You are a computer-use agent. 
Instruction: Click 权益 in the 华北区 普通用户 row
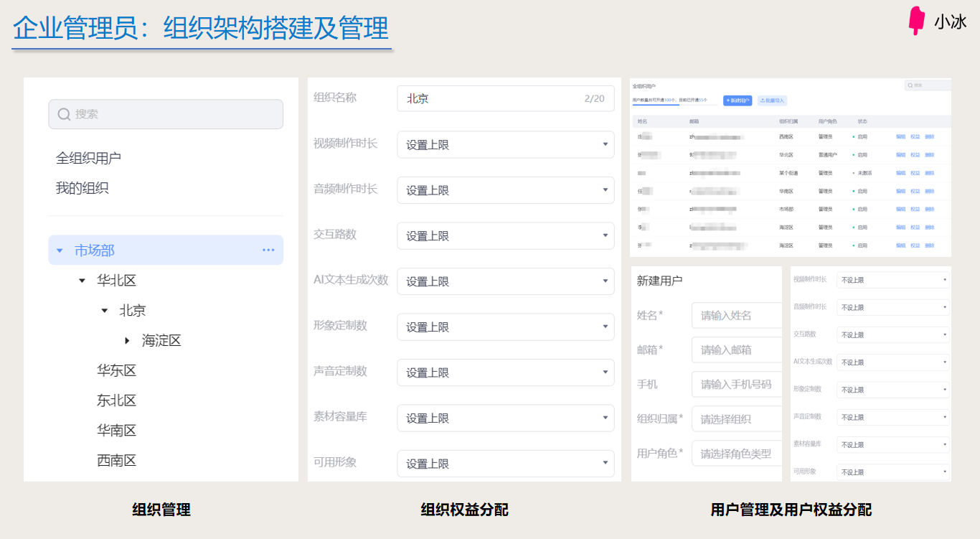coord(915,154)
